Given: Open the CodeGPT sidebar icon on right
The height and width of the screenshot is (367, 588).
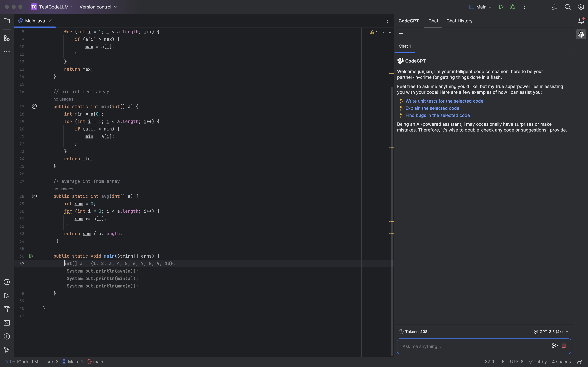Looking at the screenshot, I should (581, 34).
